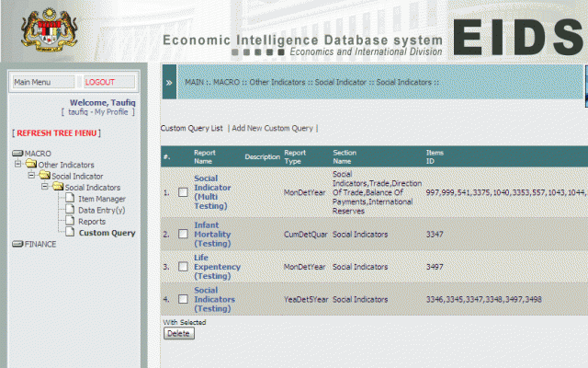Click the Report Name column header
This screenshot has height=368, width=588.
tap(205, 157)
